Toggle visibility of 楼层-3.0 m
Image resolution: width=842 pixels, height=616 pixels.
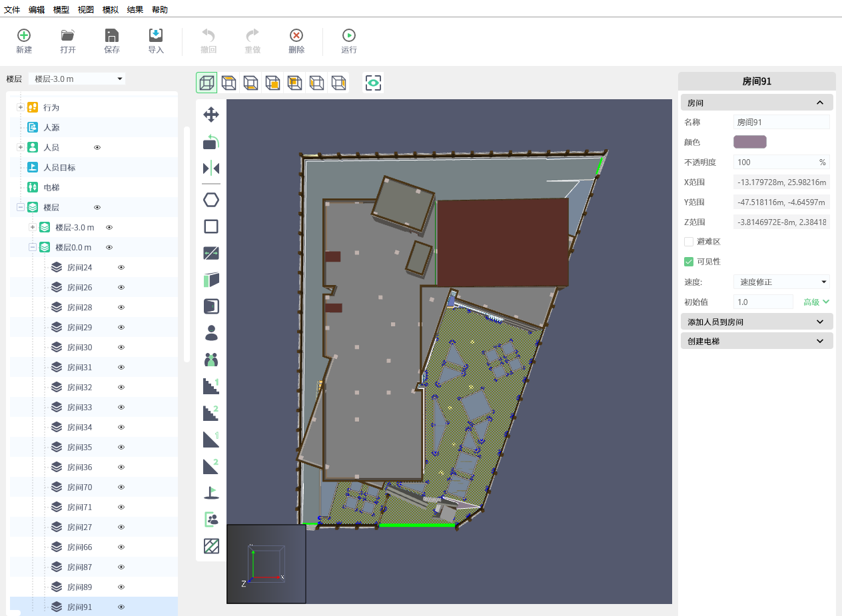point(109,227)
